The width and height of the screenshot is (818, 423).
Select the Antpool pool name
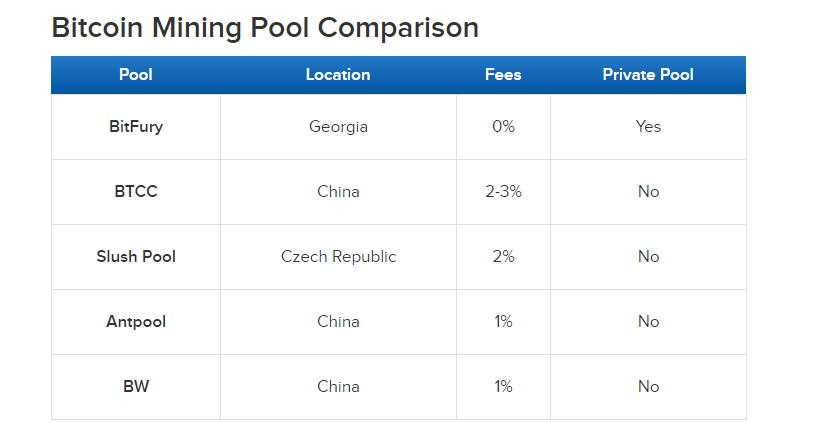(x=135, y=322)
